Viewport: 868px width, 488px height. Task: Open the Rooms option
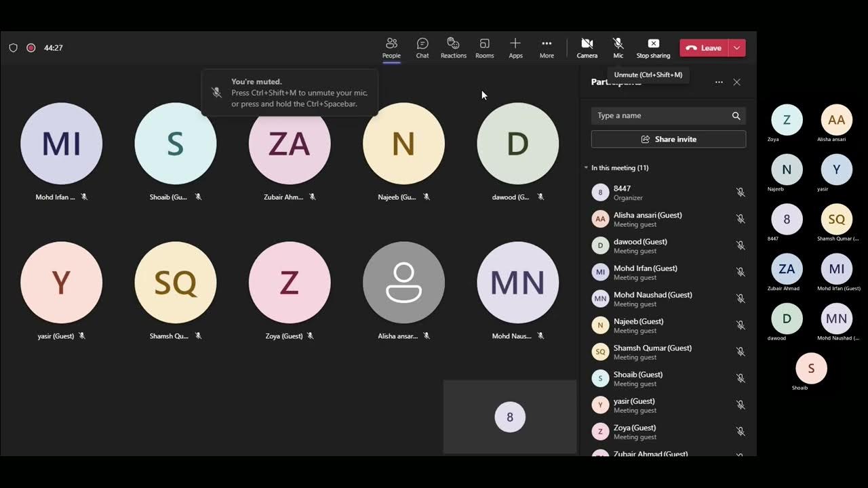point(485,48)
